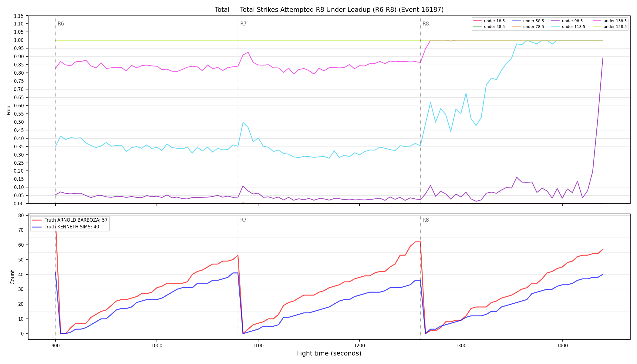This screenshot has width=637, height=364.
Task: Click the 1200 tick label on the x-axis
Action: click(359, 345)
